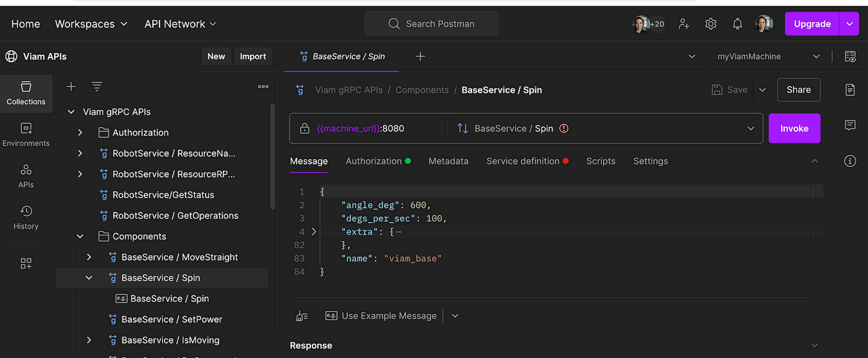Select the Message tab in request panel
Image resolution: width=868 pixels, height=358 pixels.
(308, 161)
